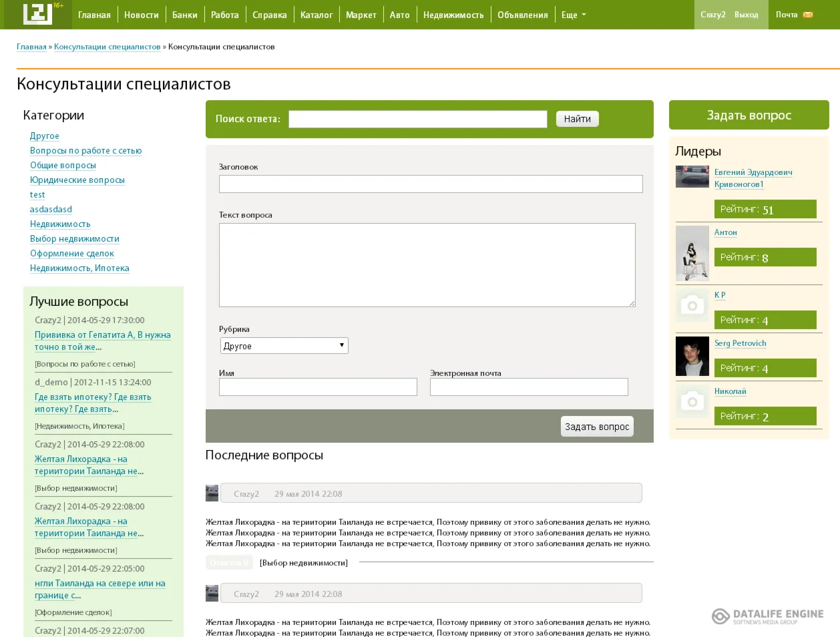Click the Рейтинг: 2 bar

tap(765, 416)
